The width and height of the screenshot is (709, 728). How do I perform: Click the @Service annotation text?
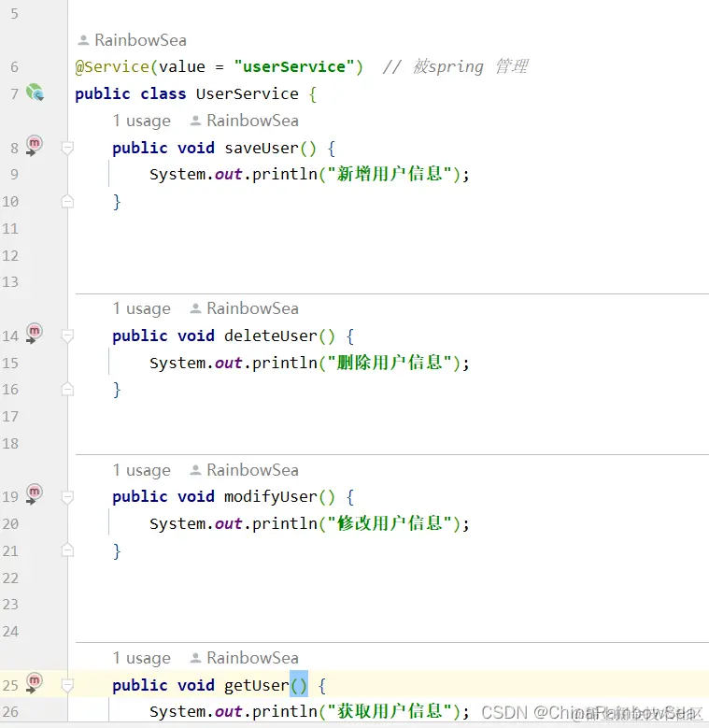tap(112, 67)
